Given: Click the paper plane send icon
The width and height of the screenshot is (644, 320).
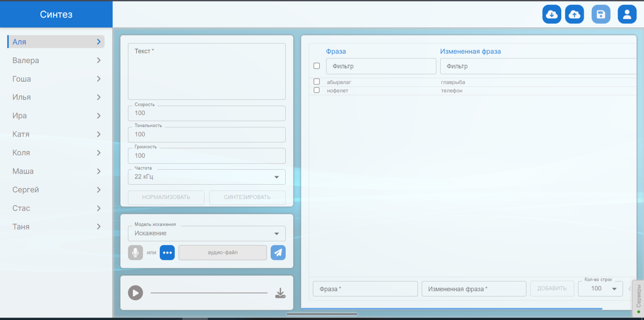Looking at the screenshot, I should [278, 253].
